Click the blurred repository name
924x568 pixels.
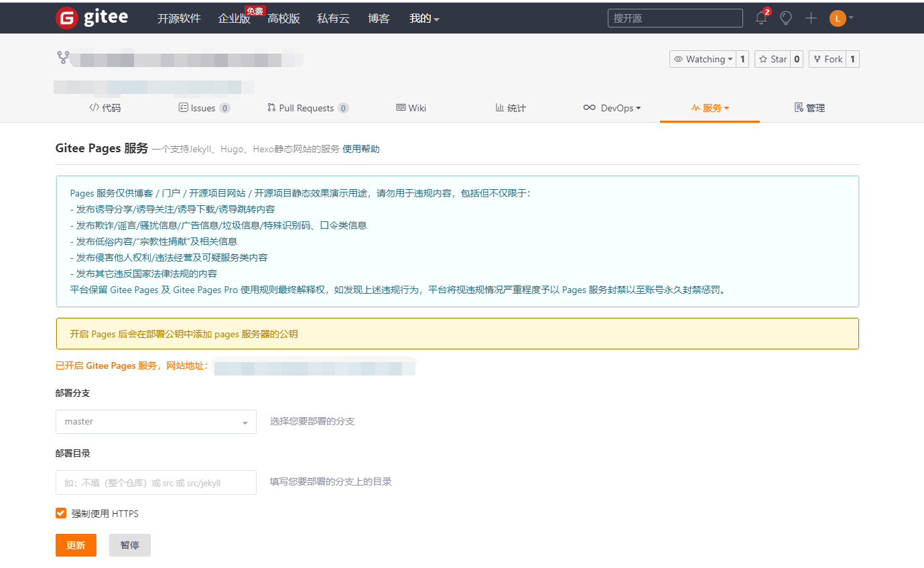pyautogui.click(x=186, y=59)
